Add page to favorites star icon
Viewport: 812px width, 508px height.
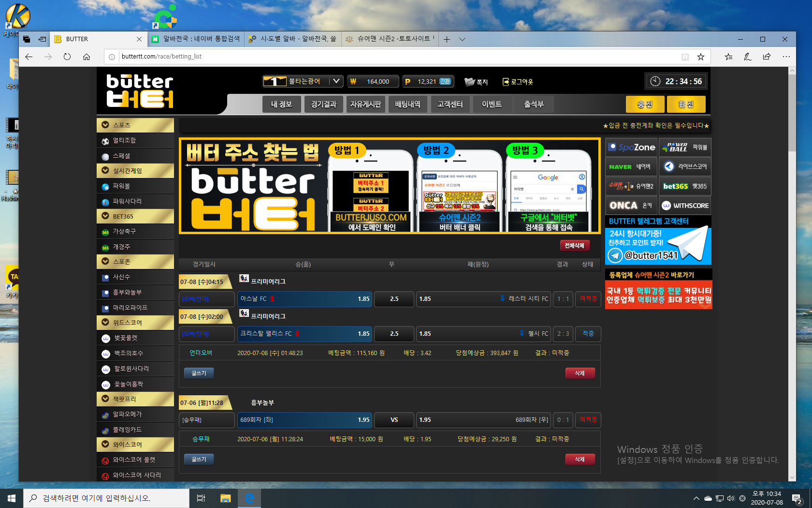point(700,57)
